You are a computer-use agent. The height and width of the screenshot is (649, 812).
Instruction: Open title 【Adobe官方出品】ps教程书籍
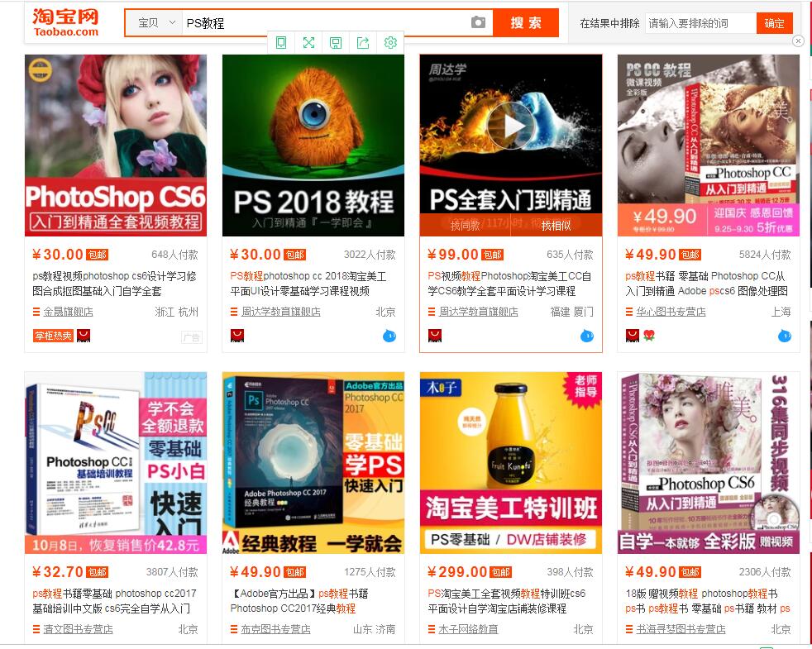point(299,594)
